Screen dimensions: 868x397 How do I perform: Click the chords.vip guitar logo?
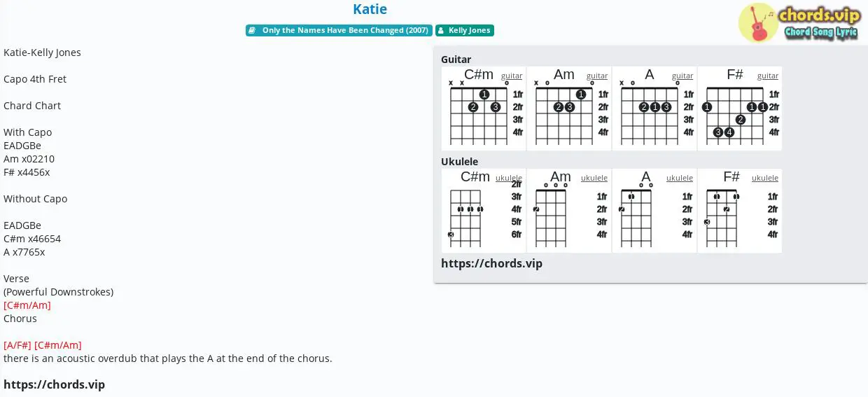(799, 22)
